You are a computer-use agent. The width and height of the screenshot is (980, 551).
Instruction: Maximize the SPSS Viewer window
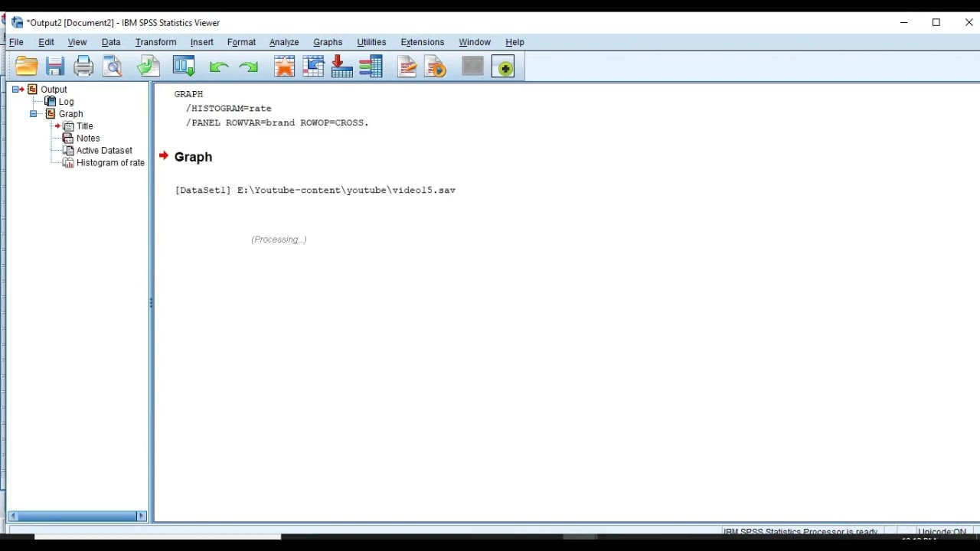pos(936,23)
